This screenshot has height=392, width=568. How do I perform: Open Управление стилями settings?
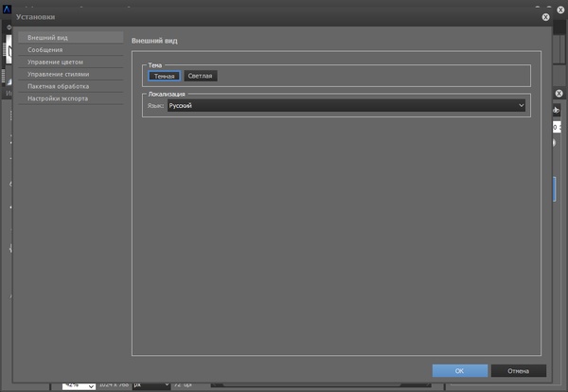click(58, 74)
